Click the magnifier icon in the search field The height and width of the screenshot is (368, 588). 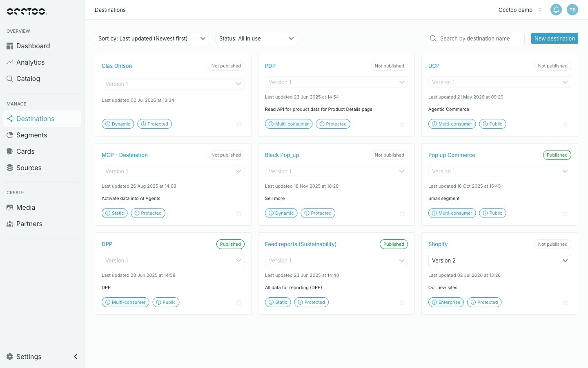[433, 38]
